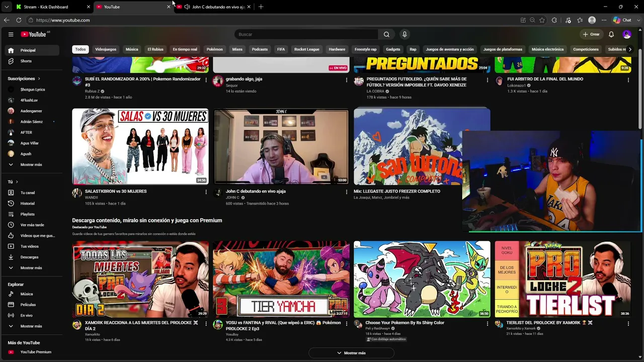
Task: Open the notifications bell
Action: 611,34
